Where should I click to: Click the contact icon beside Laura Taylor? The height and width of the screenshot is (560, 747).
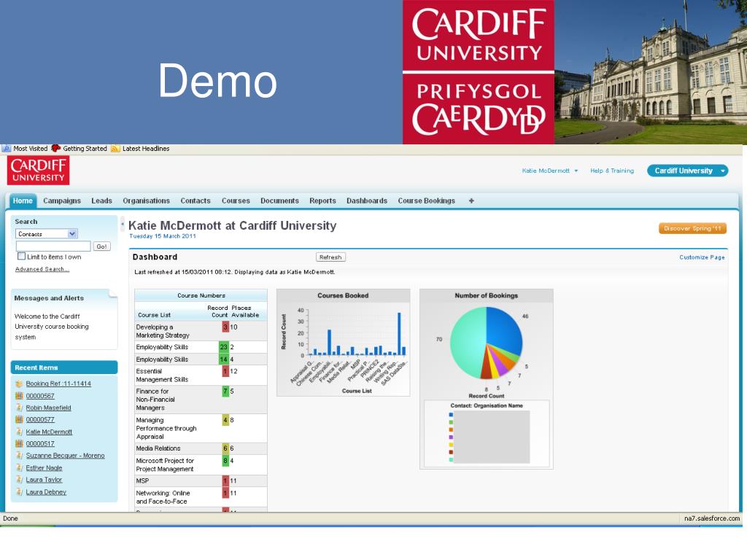pyautogui.click(x=19, y=480)
